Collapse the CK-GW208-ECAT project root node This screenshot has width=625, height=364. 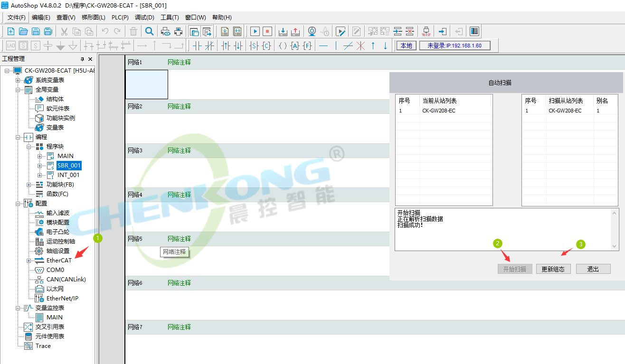click(7, 71)
